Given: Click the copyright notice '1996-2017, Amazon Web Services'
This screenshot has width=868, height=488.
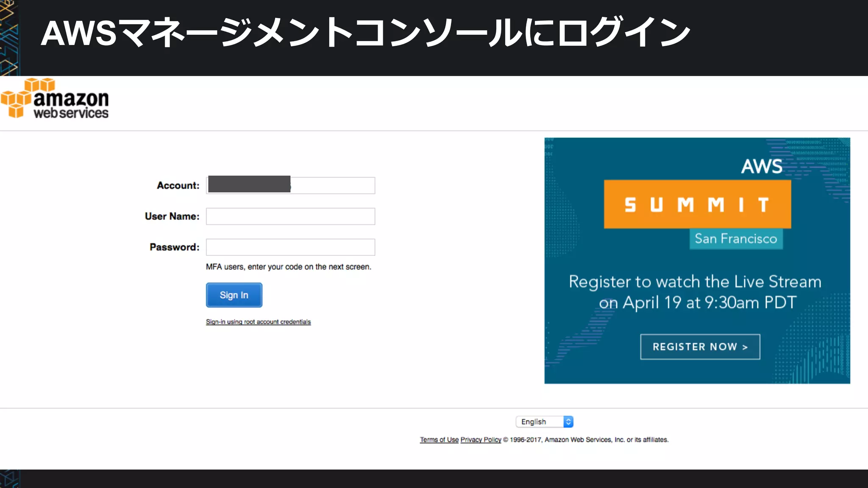Looking at the screenshot, I should (585, 440).
